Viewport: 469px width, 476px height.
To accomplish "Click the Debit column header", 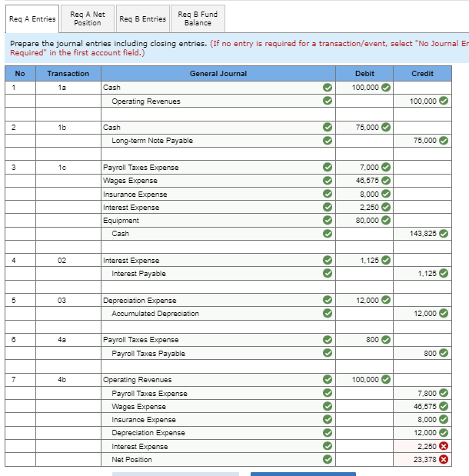I will 364,74.
